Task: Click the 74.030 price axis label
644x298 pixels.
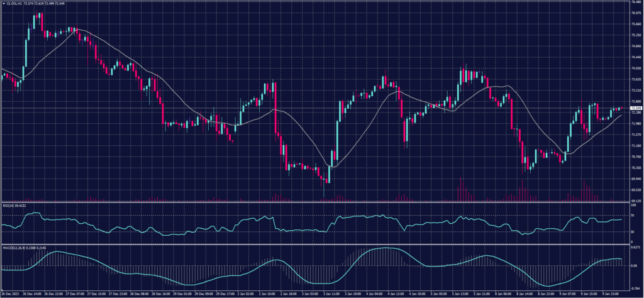Action: tap(635, 69)
